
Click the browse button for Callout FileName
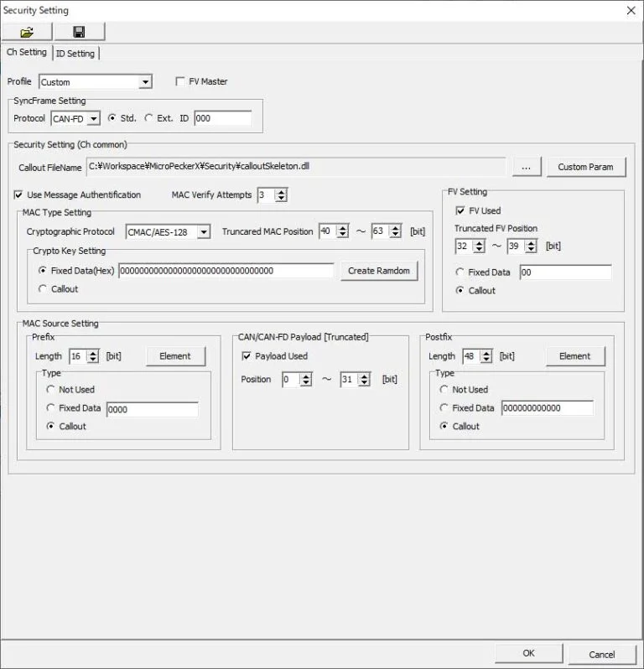(x=526, y=167)
